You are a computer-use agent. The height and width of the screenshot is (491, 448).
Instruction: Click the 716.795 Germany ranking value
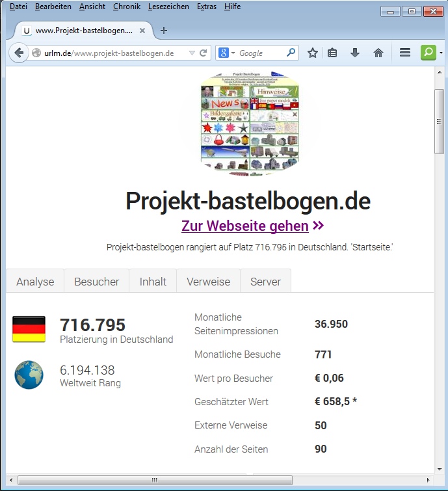[93, 325]
